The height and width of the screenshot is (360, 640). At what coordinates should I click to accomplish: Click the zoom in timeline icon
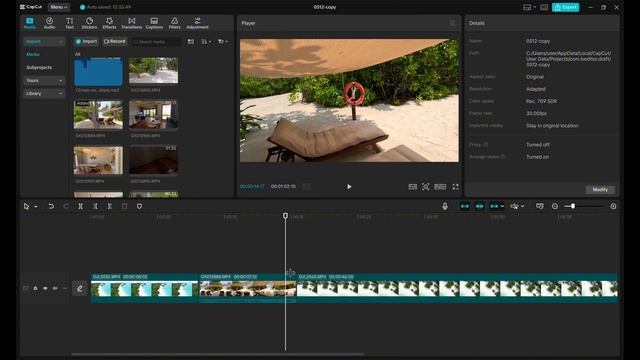pyautogui.click(x=613, y=207)
